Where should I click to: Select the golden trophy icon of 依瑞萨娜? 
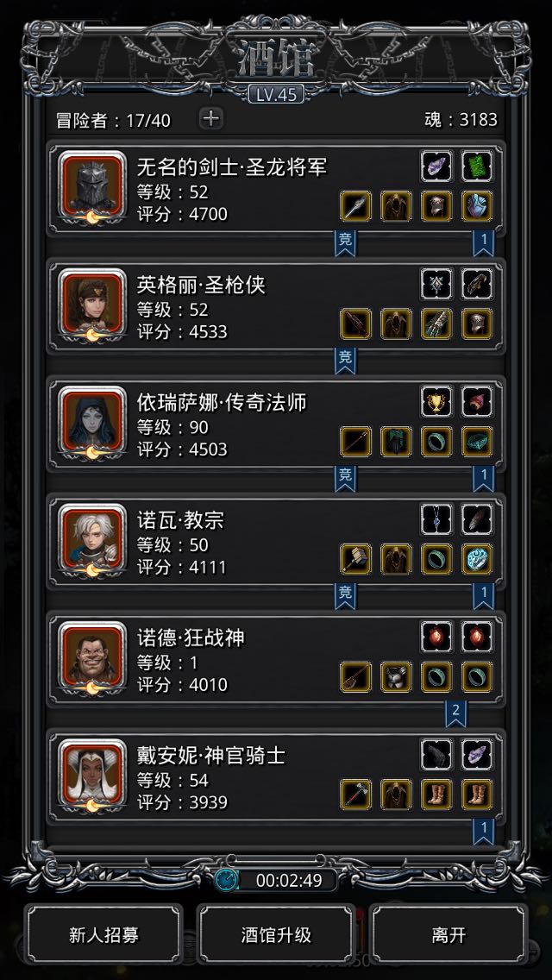click(436, 402)
